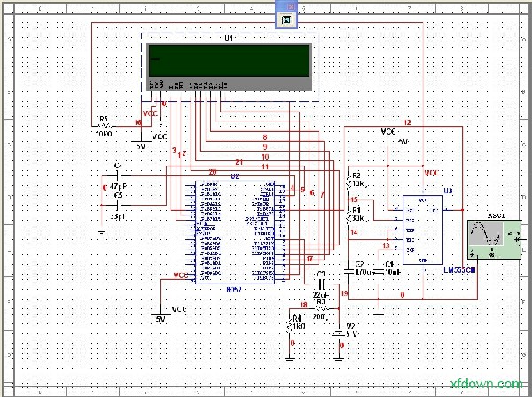Click the icon in the floating toolbar
Screen dimensions: 532x397
point(286,20)
